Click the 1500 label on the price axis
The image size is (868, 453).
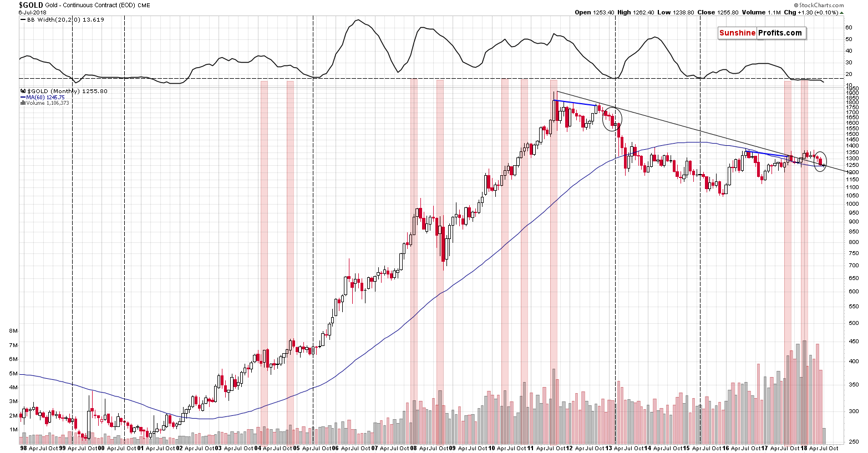point(852,134)
